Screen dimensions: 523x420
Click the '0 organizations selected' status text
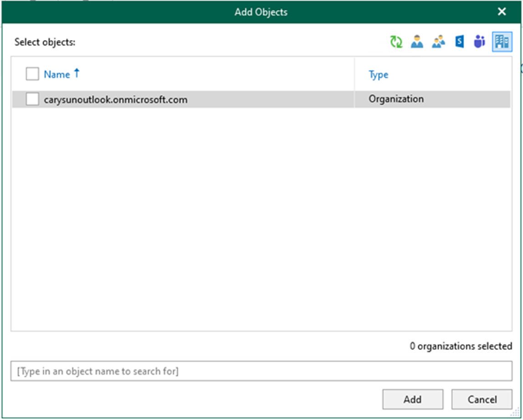tap(461, 346)
